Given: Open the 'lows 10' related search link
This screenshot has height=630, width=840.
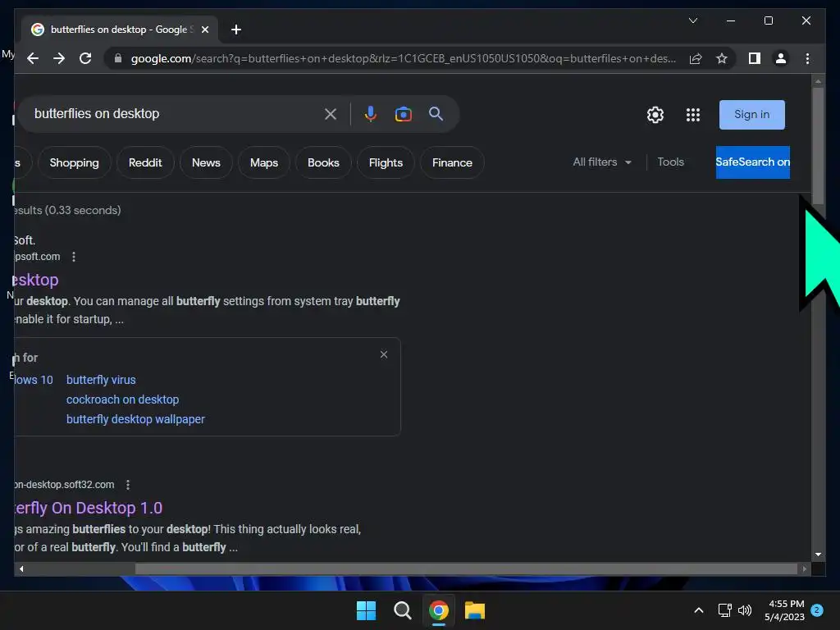Looking at the screenshot, I should tap(34, 380).
